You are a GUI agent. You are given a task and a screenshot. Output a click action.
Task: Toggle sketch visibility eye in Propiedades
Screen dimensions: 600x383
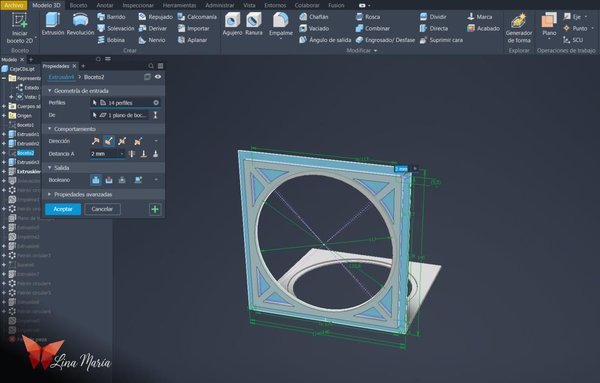pos(158,77)
